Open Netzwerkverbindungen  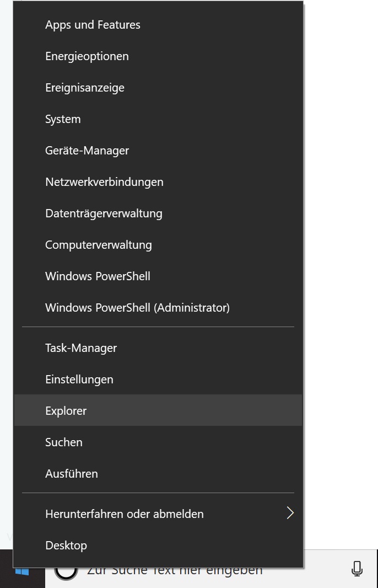104,182
